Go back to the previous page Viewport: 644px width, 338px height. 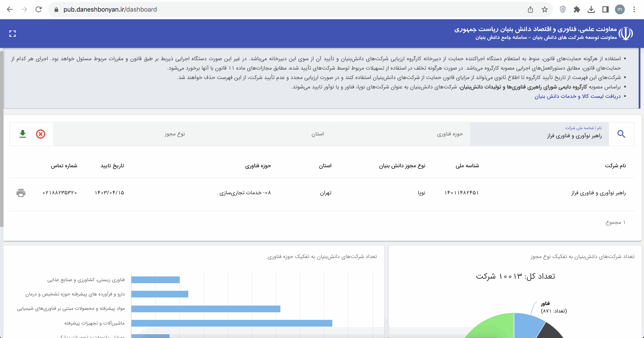(10, 9)
